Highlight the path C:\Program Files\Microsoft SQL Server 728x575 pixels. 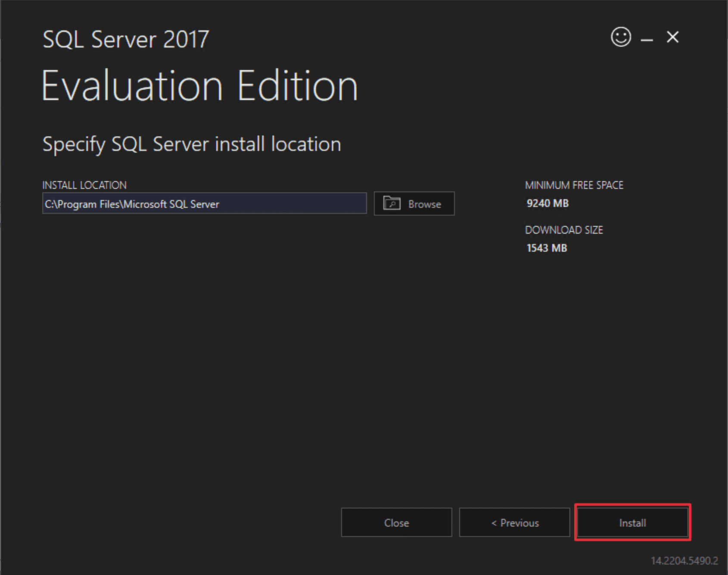pos(131,204)
